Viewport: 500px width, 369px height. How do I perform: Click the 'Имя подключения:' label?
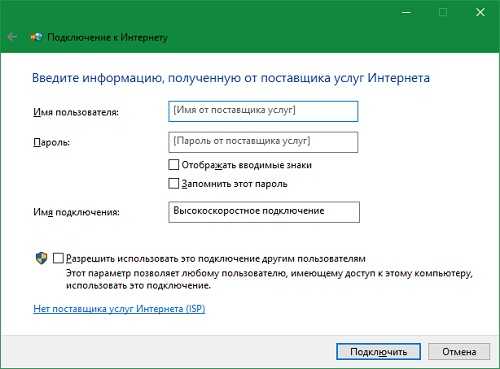(76, 212)
